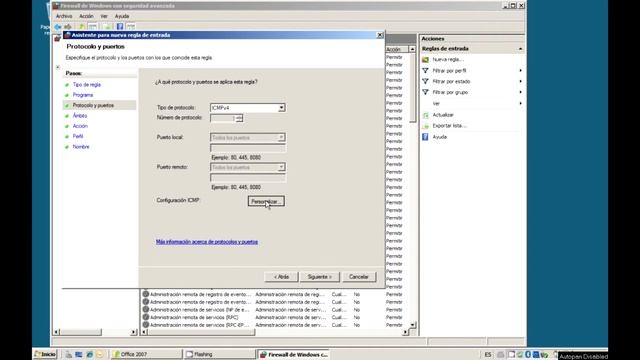Click the disabled Puerto remoto dropdown
640x360 pixels.
pyautogui.click(x=248, y=167)
